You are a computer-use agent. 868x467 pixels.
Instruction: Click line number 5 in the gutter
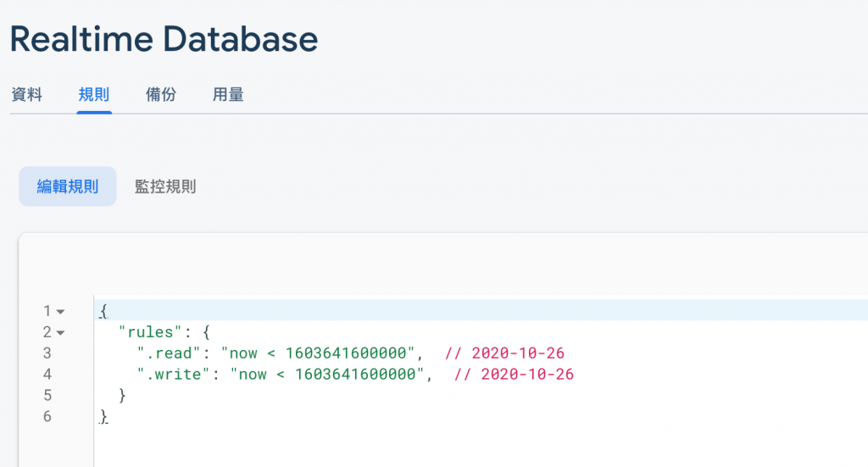pyautogui.click(x=47, y=395)
